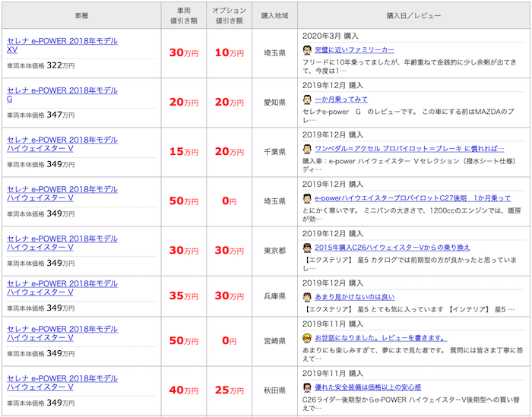Click the reviewer avatar beside あまり見かけないのは良い
532x417 pixels.
pos(307,297)
